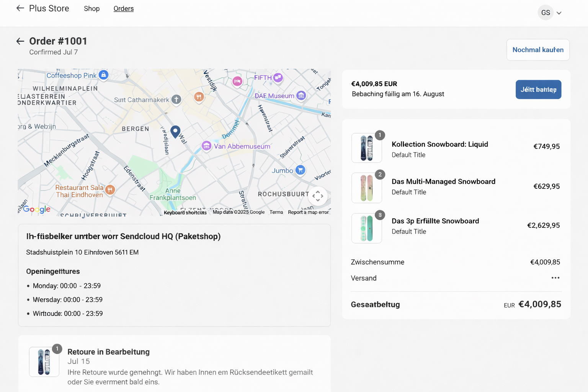Open the Shop menu item
Screen dimensions: 588x392
click(92, 8)
